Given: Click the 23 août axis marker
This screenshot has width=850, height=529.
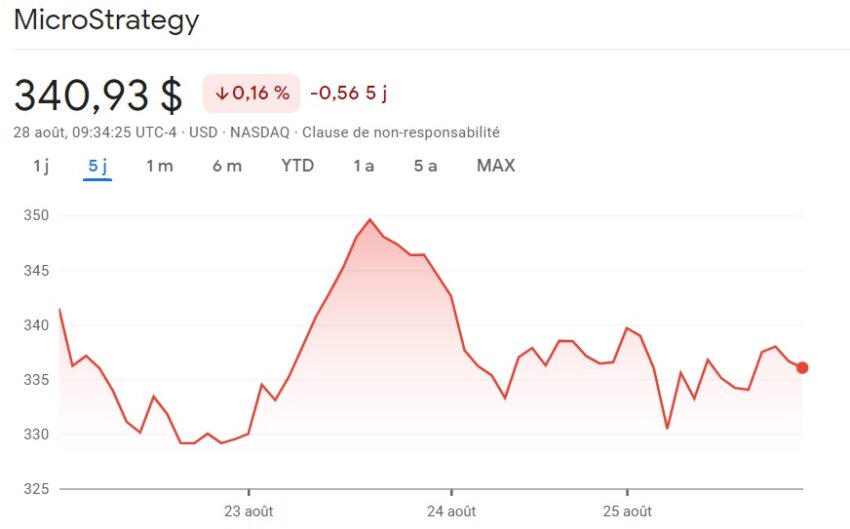Looking at the screenshot, I should (x=249, y=511).
